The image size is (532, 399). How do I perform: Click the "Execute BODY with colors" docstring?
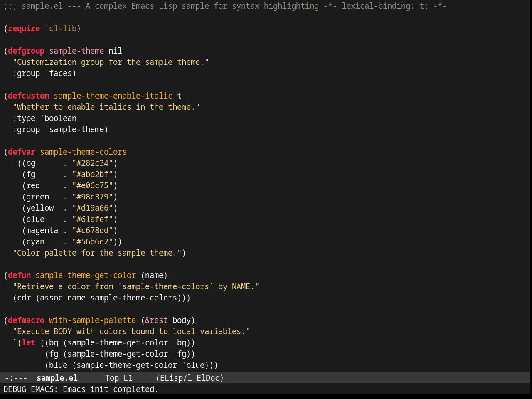(x=131, y=331)
